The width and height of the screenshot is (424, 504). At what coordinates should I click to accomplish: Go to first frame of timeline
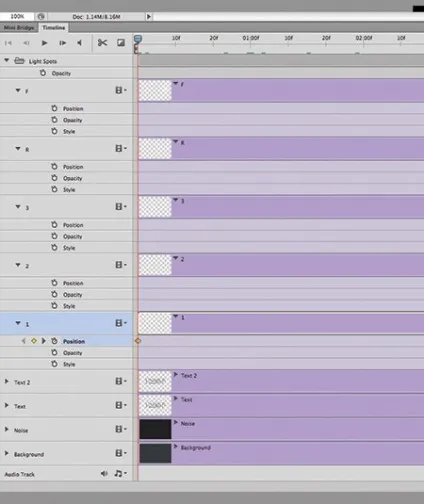pyautogui.click(x=8, y=43)
